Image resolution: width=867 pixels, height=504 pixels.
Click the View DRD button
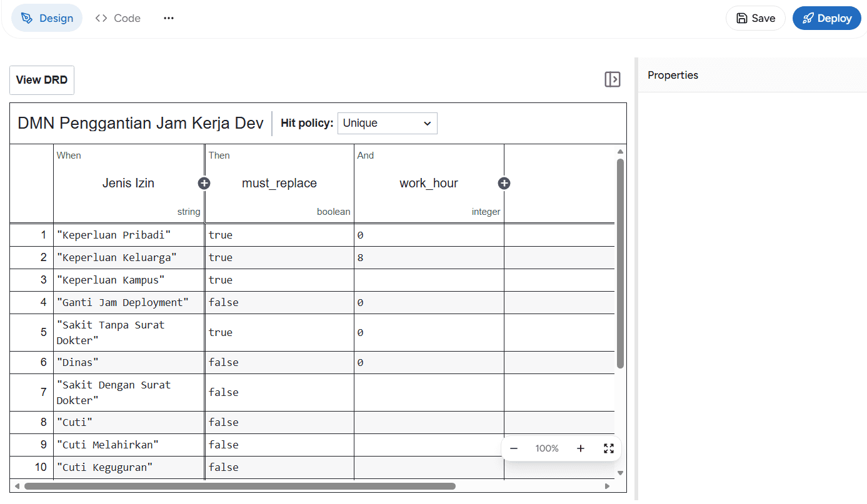coord(42,80)
